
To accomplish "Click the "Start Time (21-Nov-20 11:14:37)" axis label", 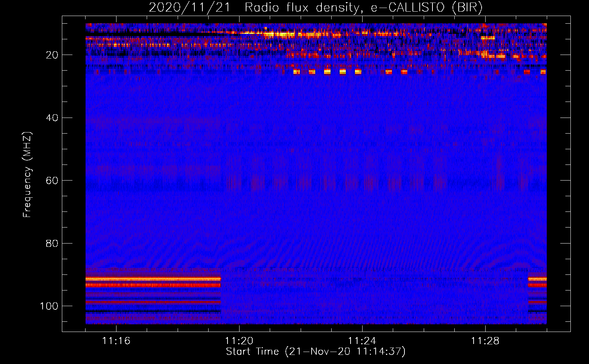I will 316,352.
